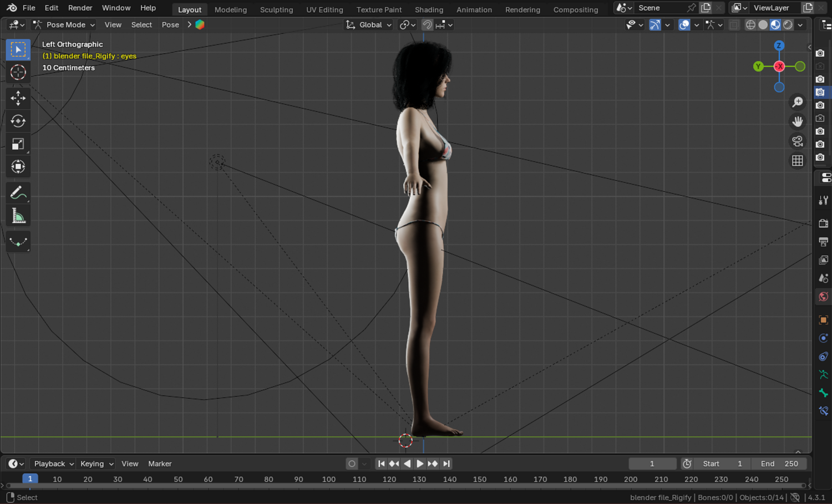Expand the overlays options dropdown arrow
The width and height of the screenshot is (832, 504).
click(697, 25)
